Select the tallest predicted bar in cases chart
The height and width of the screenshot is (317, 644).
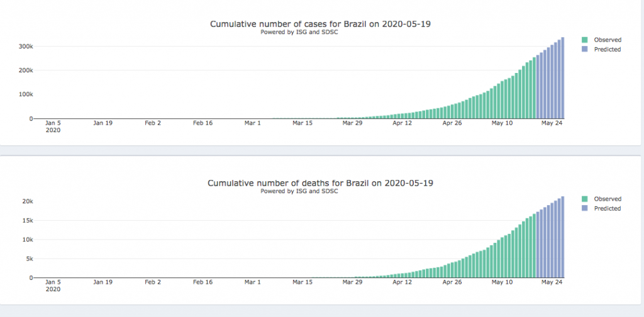click(562, 79)
